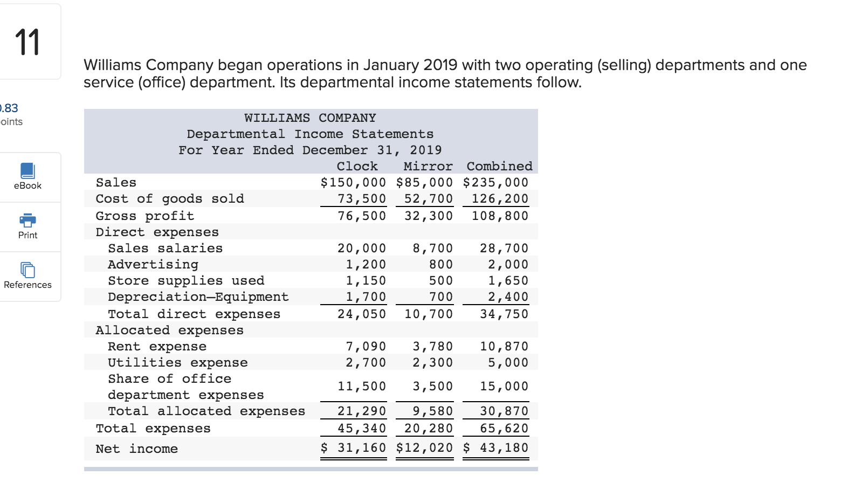Click the Depreciation—Equipment label

[x=198, y=297]
